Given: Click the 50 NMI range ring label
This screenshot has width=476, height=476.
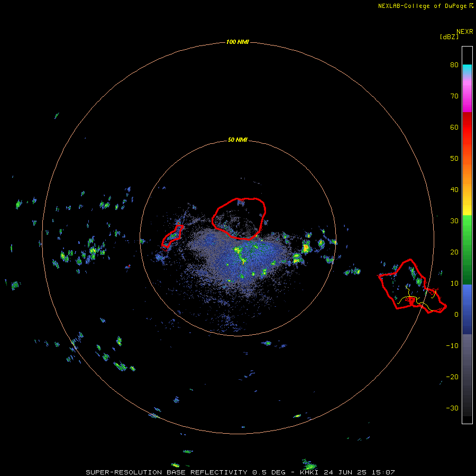Looking at the screenshot, I should (x=237, y=140).
